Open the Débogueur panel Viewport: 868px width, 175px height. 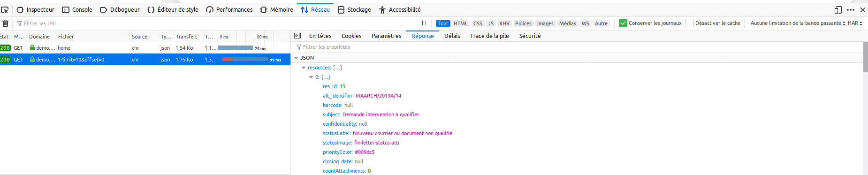pos(120,9)
